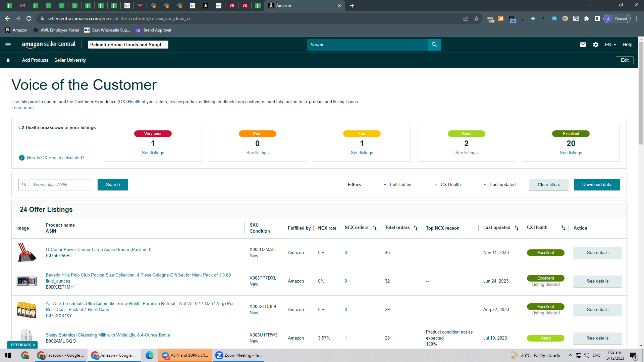Open Sisley Botanical Cleansing Milk product link
This screenshot has width=644, height=362.
pyautogui.click(x=108, y=335)
